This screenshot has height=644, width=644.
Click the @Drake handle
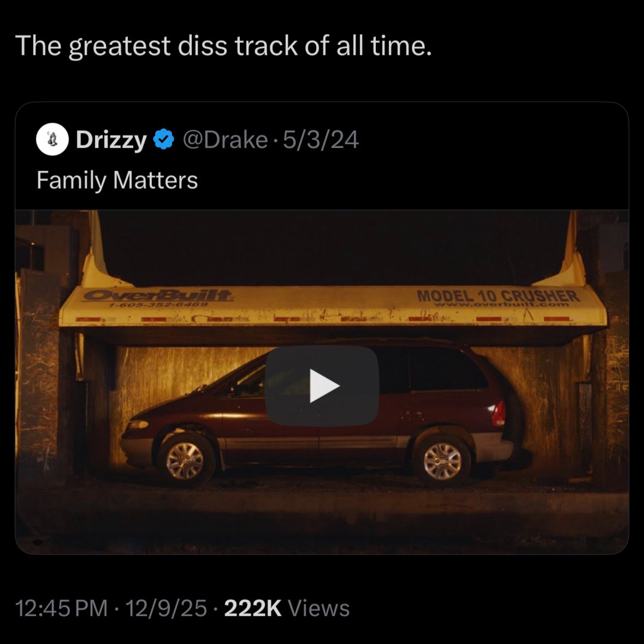point(225,140)
